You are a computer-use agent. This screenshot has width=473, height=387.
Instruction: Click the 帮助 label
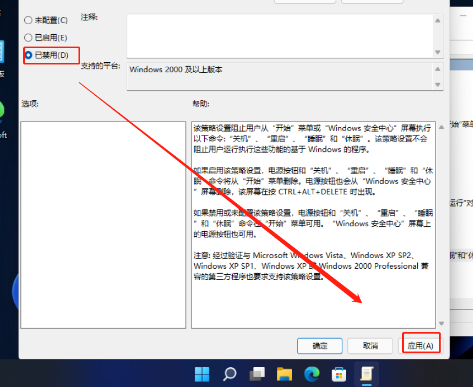point(201,104)
